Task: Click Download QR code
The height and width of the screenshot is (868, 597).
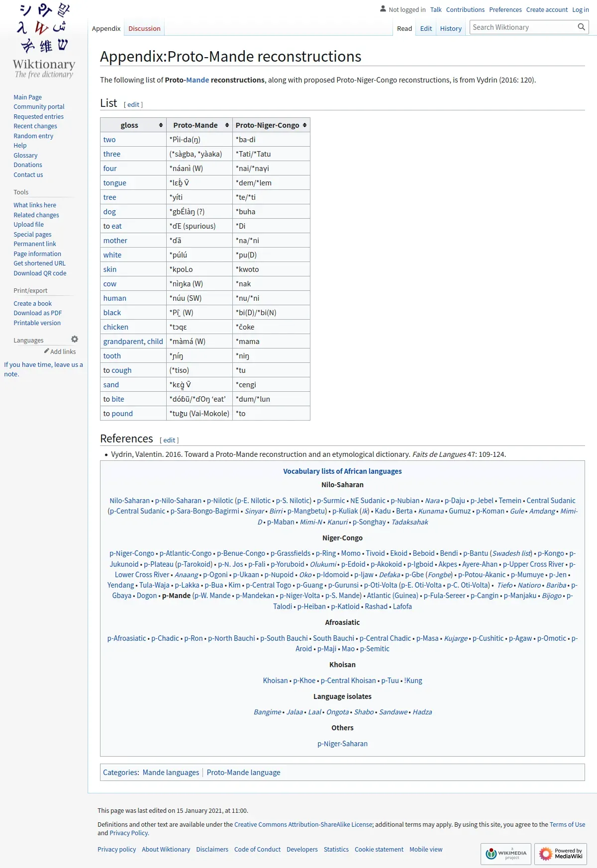Action: pyautogui.click(x=40, y=273)
